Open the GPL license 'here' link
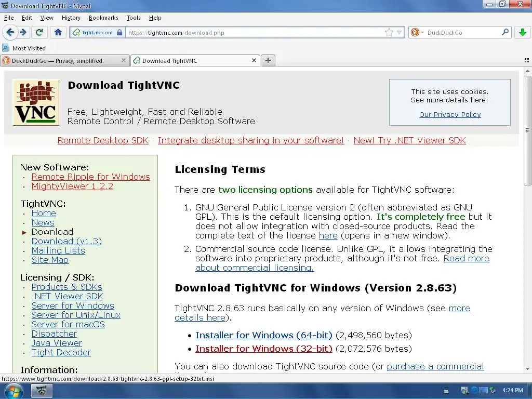This screenshot has height=399, width=532. click(328, 235)
